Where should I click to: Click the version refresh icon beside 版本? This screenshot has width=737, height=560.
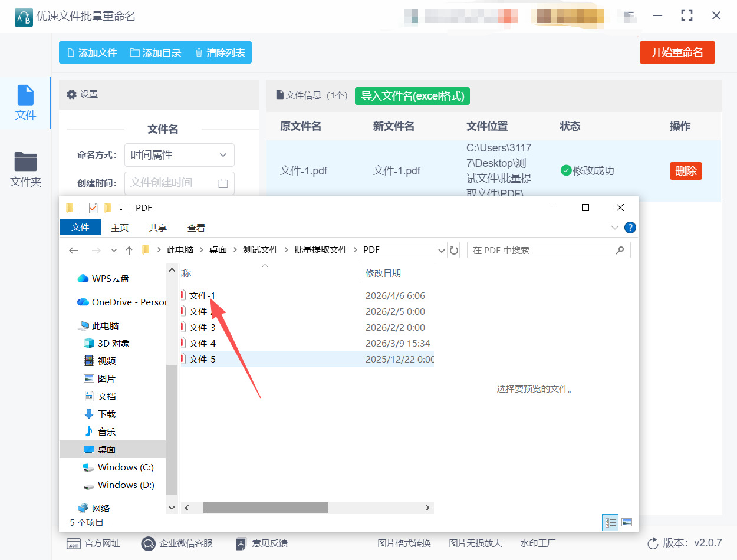653,543
